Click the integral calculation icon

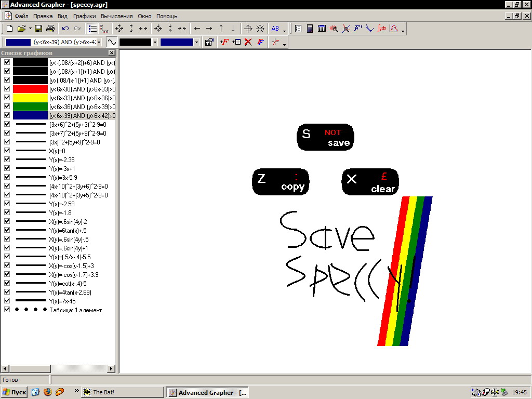[382, 29]
